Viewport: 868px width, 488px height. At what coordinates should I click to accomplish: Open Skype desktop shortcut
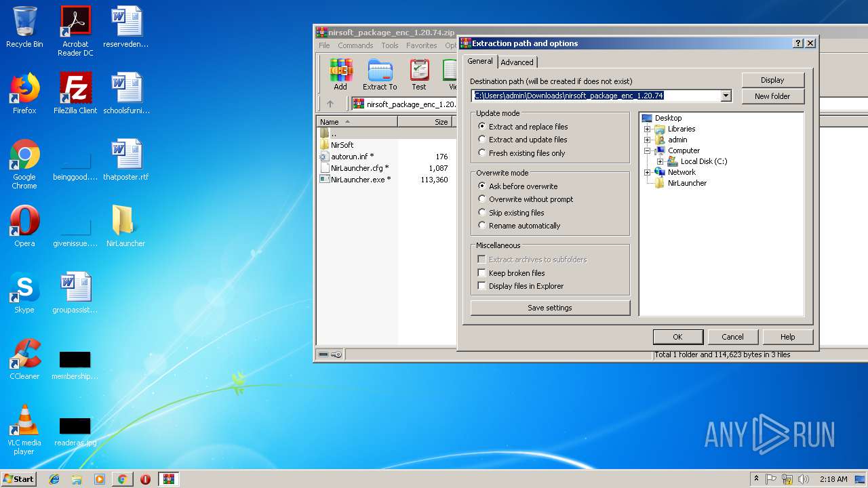click(24, 293)
